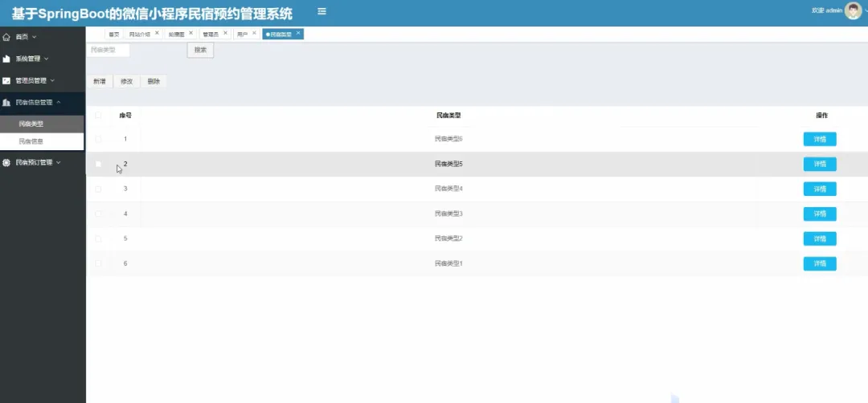Click the 修改 edit button
The width and height of the screenshot is (868, 403).
click(x=127, y=81)
